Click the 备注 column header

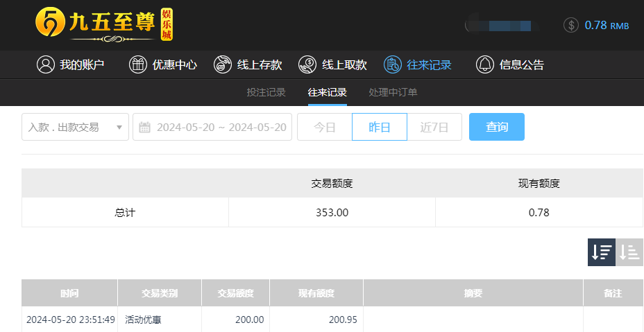[613, 293]
